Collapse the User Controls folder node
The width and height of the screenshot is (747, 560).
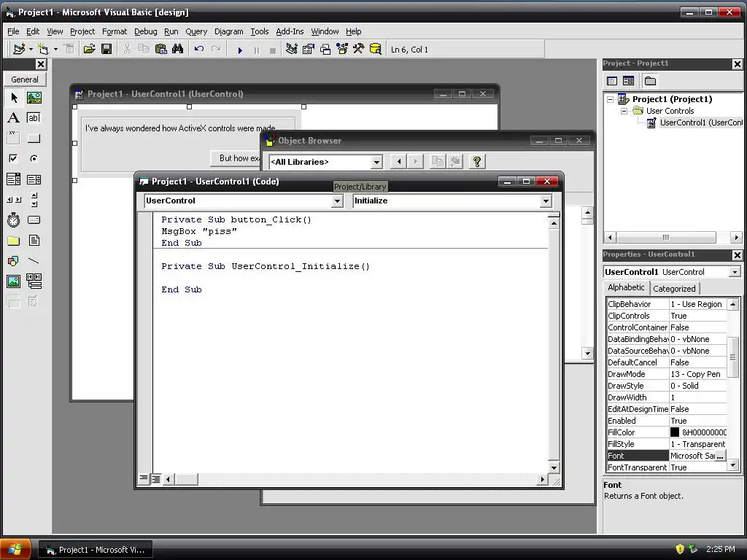(x=624, y=111)
